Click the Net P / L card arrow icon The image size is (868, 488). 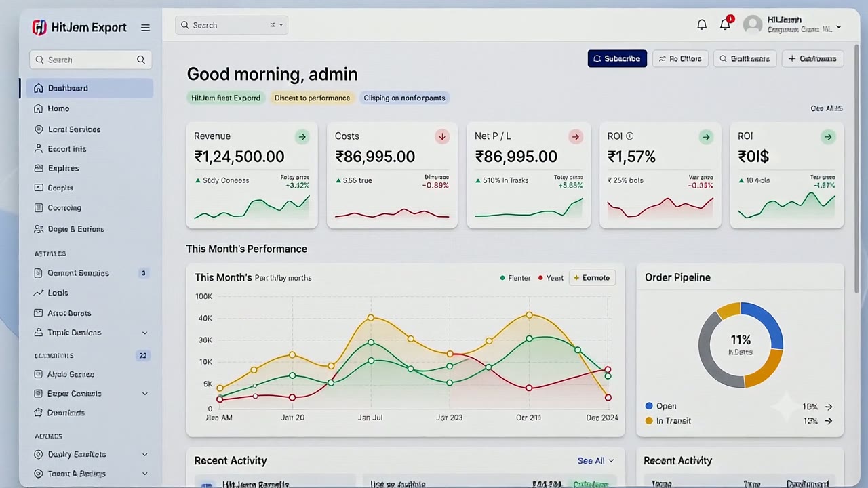(x=576, y=137)
